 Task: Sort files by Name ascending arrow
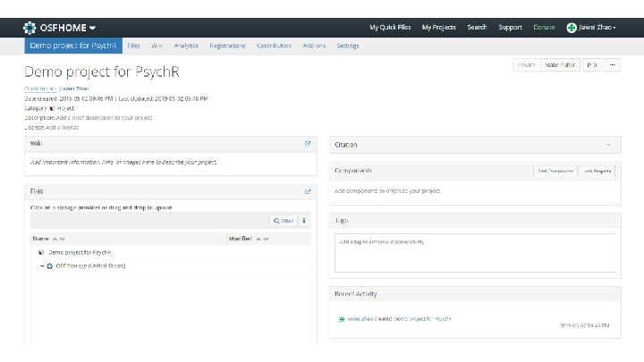(54, 239)
